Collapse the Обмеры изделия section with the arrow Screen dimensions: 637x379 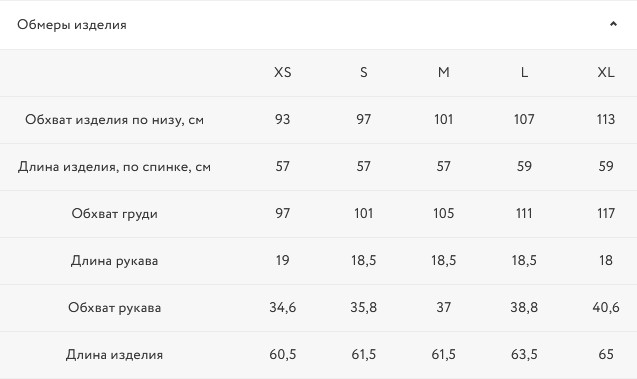[613, 24]
